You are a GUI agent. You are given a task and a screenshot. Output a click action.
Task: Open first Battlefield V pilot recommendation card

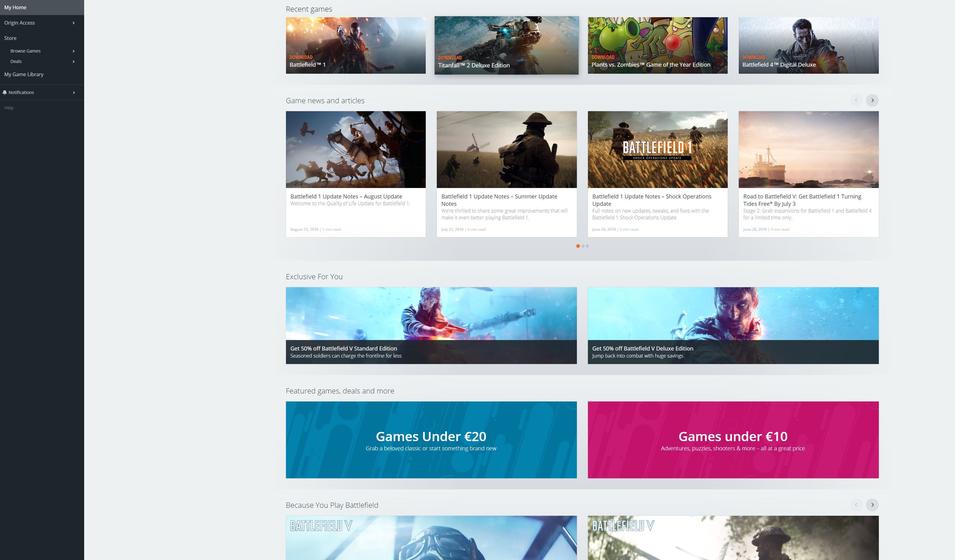pyautogui.click(x=431, y=538)
